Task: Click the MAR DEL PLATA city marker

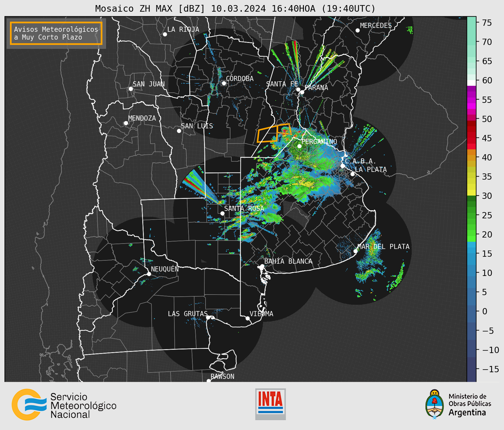Action: 356,251
